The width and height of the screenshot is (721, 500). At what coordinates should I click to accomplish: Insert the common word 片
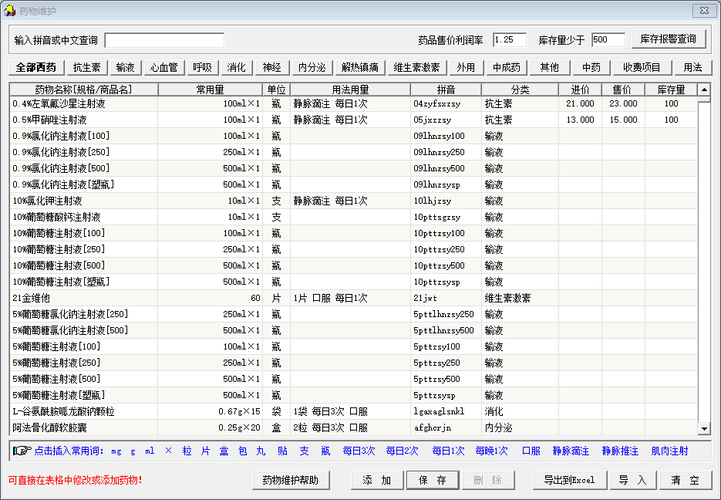point(206,451)
